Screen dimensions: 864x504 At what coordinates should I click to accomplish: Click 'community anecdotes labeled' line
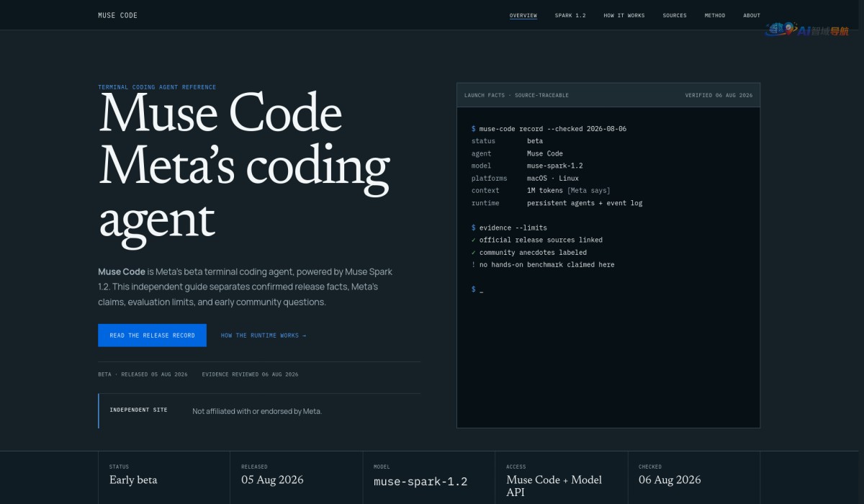click(529, 253)
